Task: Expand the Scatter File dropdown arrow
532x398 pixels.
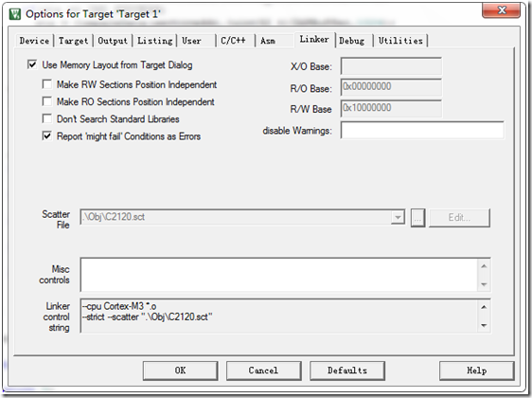Action: tap(398, 217)
